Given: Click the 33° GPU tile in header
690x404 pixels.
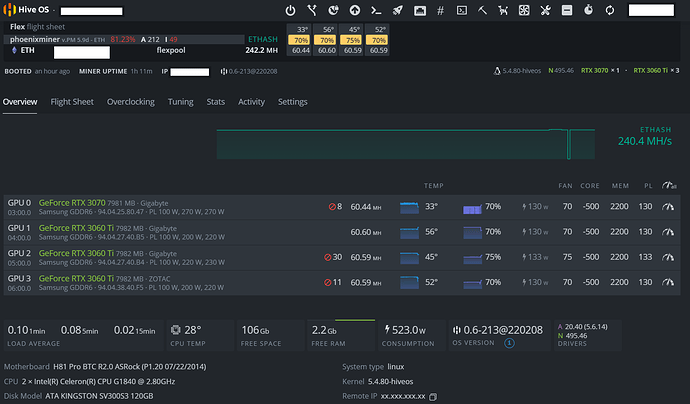Looking at the screenshot, I should tap(299, 40).
